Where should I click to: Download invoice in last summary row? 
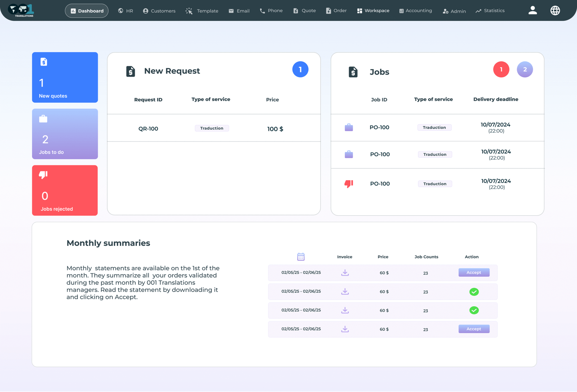pos(345,329)
